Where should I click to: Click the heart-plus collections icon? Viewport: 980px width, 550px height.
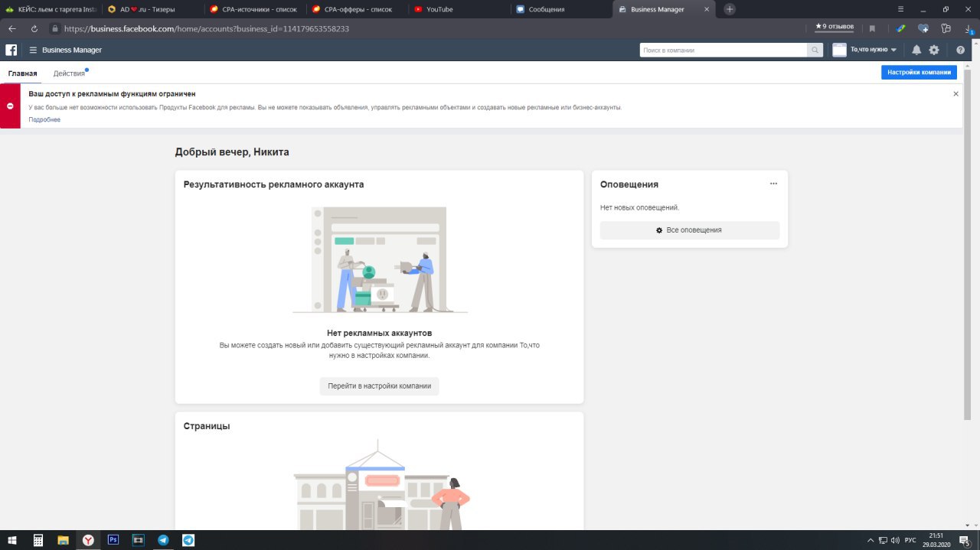pyautogui.click(x=923, y=28)
